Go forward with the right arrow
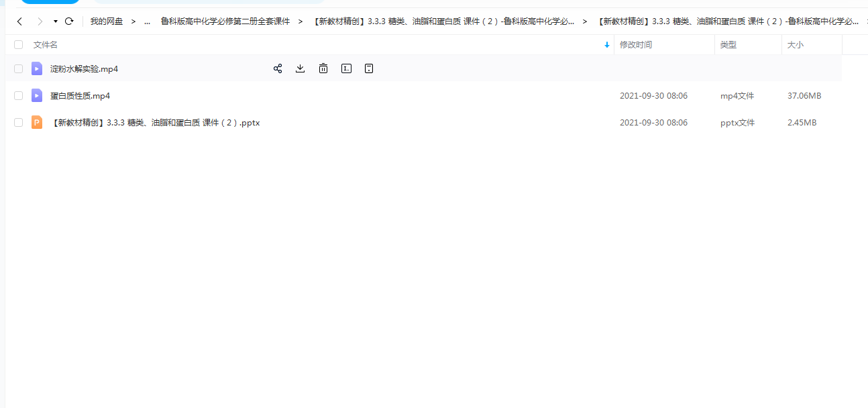 coord(40,21)
